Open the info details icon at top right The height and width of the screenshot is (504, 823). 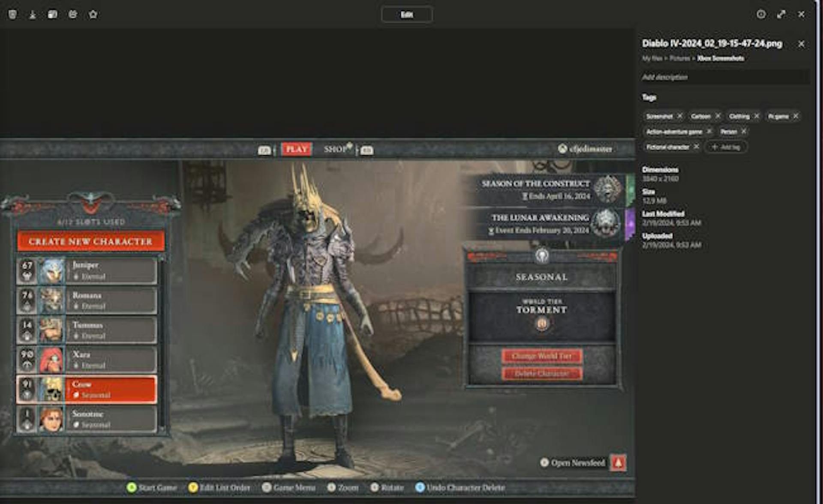[x=761, y=15]
